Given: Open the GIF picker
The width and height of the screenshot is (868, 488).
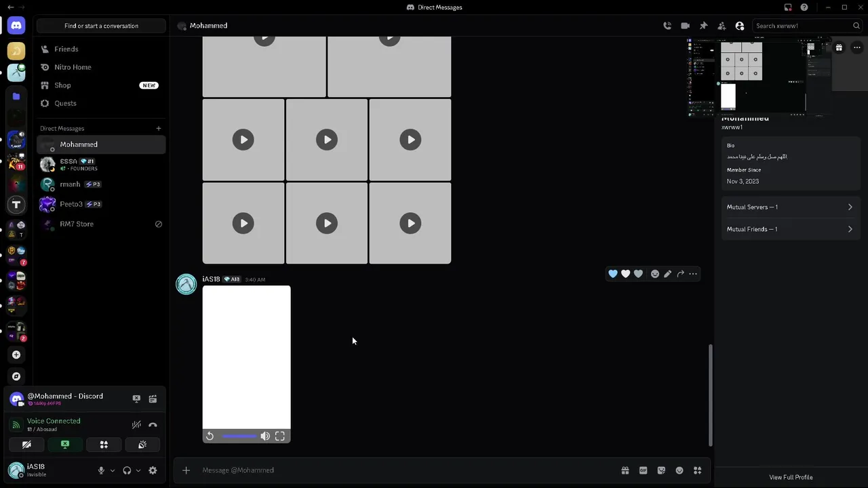Looking at the screenshot, I should pos(644,470).
